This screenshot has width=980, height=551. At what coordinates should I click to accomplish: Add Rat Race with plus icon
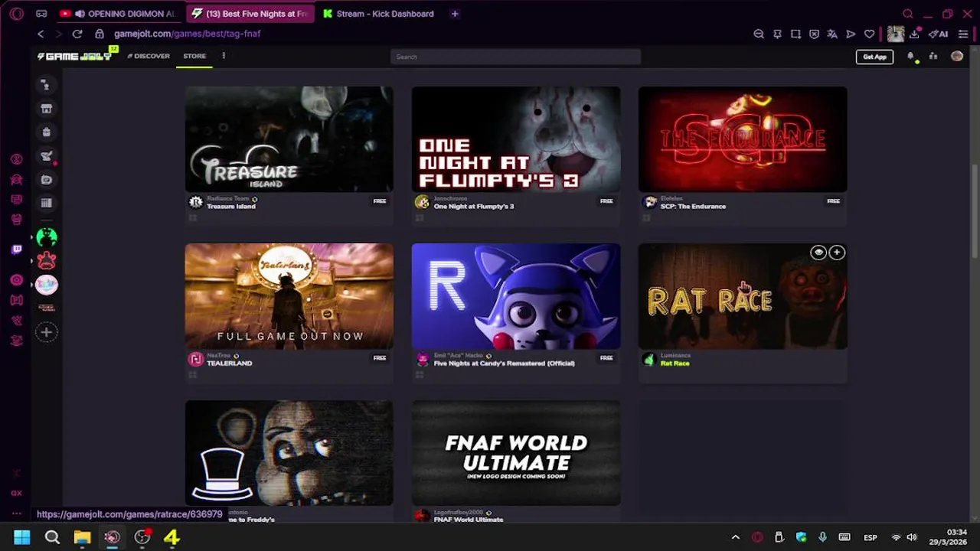point(837,253)
